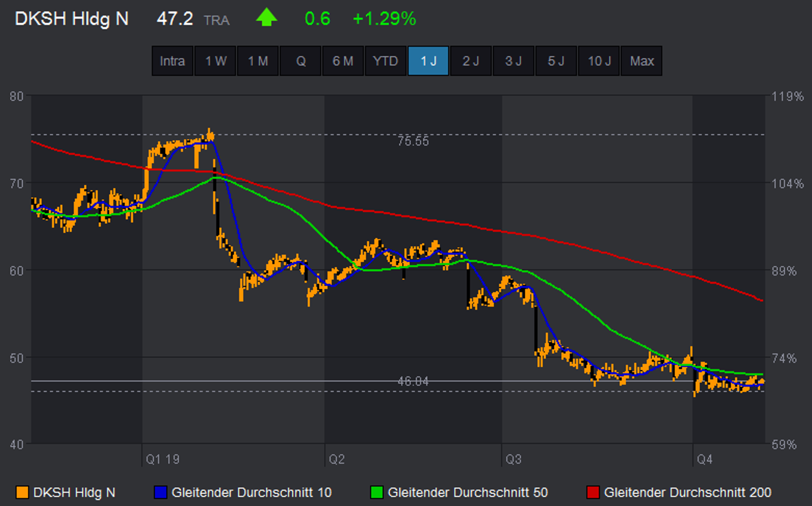Select the 10 J time range
Image resolution: width=812 pixels, height=506 pixels.
pos(599,61)
